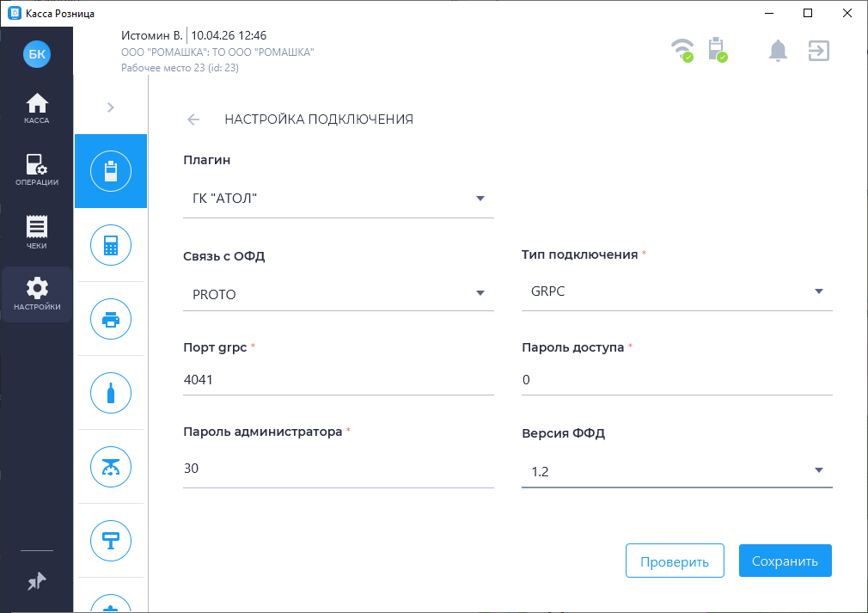Screen dimensions: 868x613
Task: Select the scales device settings icon
Action: tap(111, 467)
